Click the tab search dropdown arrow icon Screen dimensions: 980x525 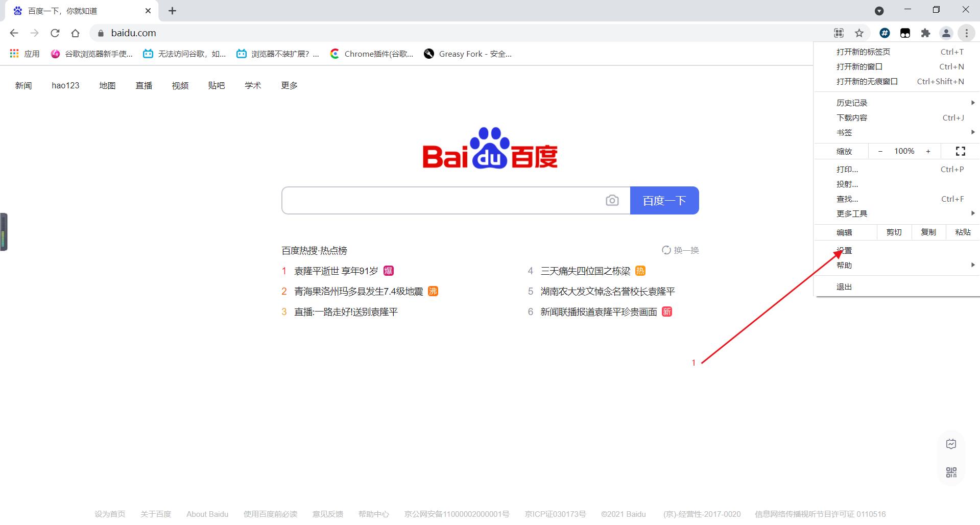[879, 11]
